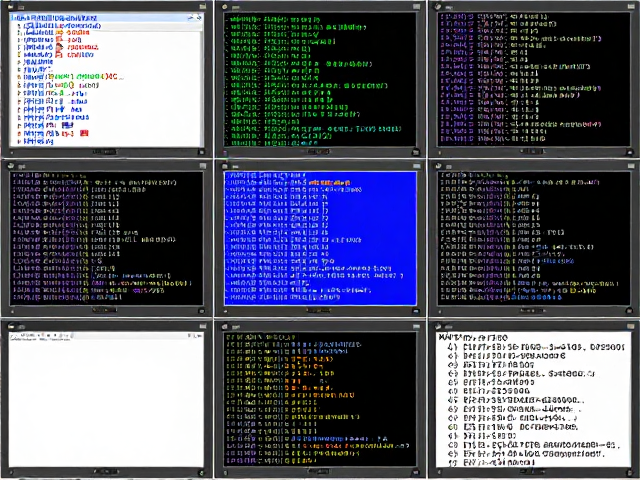Screen dimensions: 640x480
Task: Expand the last row of the tree list
Action: 19,142
